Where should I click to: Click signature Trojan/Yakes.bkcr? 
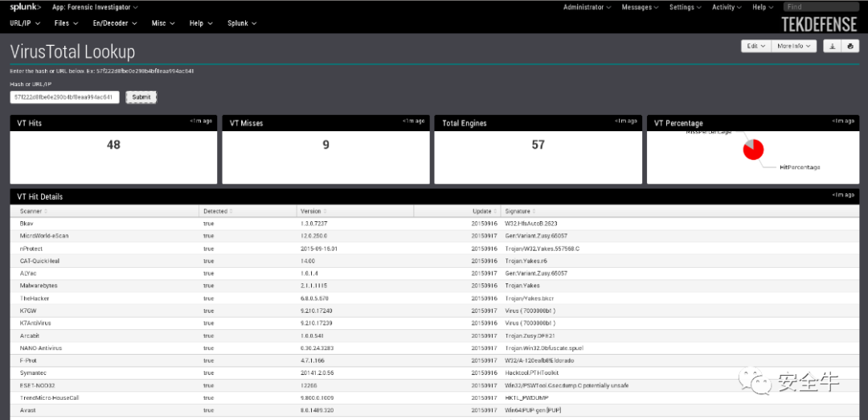click(x=530, y=298)
